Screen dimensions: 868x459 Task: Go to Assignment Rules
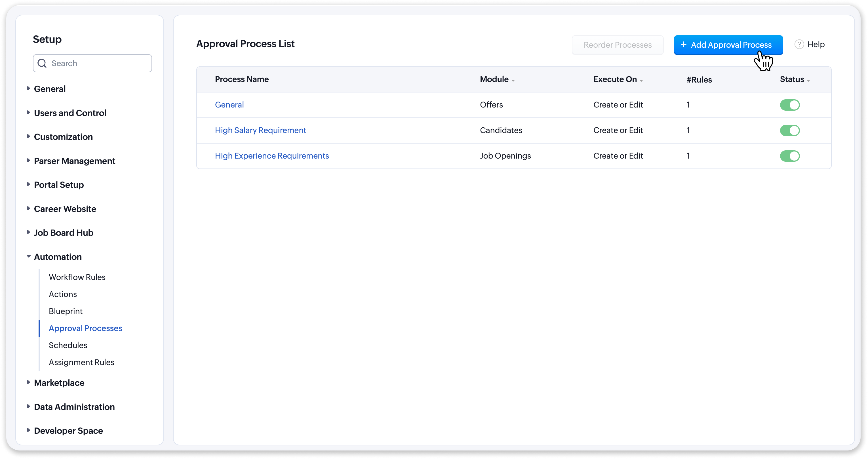tap(81, 362)
